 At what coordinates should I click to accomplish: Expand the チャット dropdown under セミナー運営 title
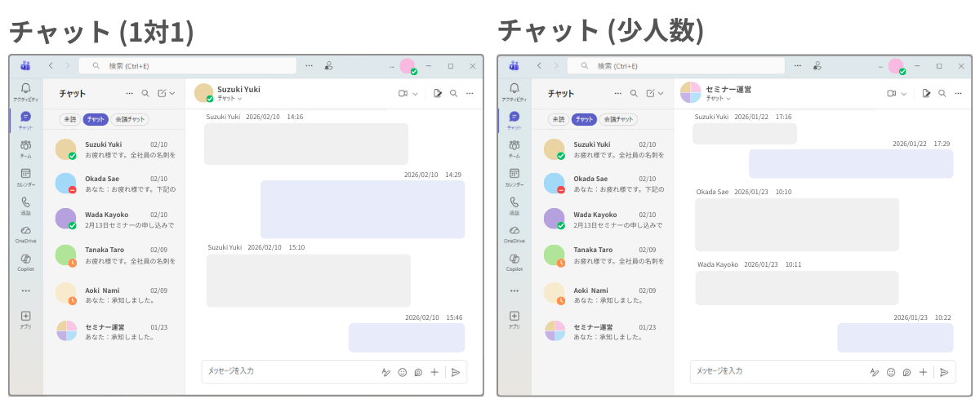[718, 99]
